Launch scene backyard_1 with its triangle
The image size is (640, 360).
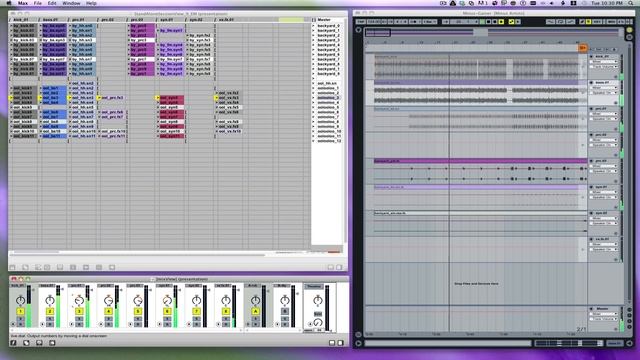click(x=314, y=31)
